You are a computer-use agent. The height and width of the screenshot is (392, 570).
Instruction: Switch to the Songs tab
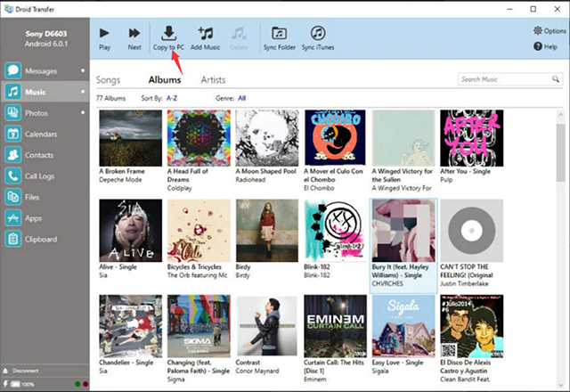pyautogui.click(x=108, y=80)
